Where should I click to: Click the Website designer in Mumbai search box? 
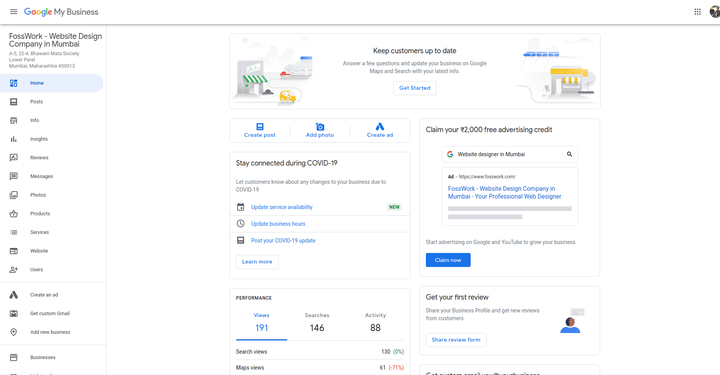(x=510, y=154)
